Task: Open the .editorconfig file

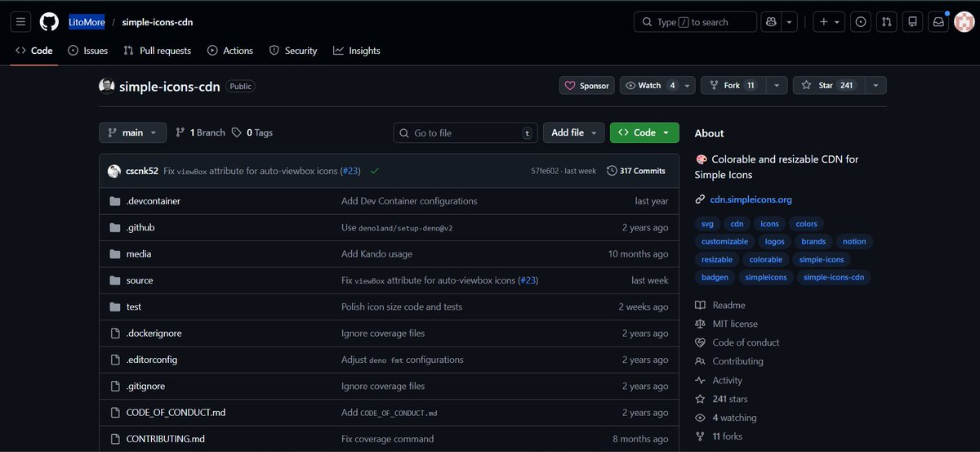Action: pyautogui.click(x=152, y=360)
